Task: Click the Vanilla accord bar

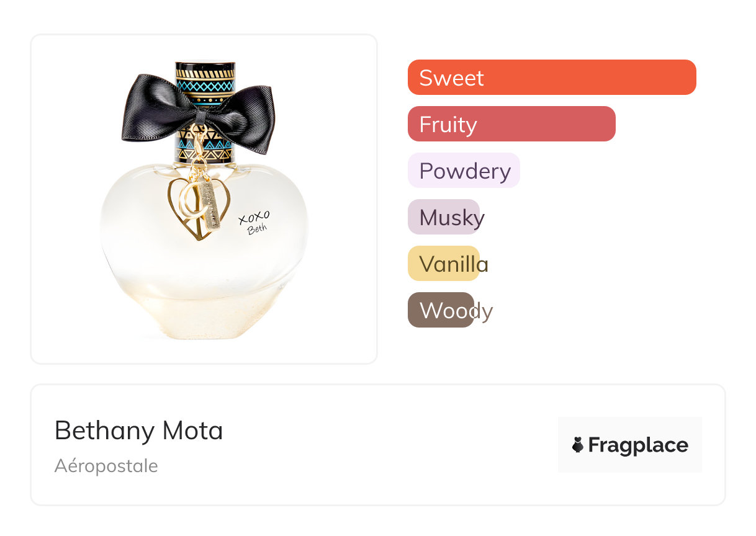Action: pyautogui.click(x=444, y=264)
